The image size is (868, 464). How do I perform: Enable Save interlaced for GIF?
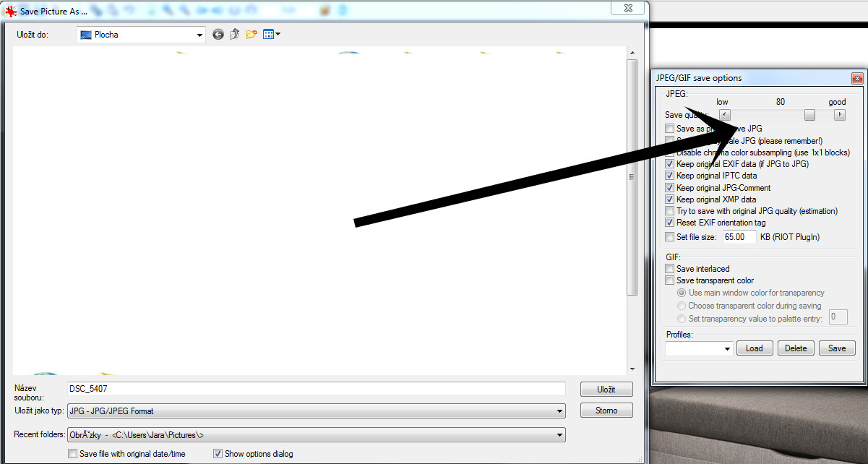coord(669,269)
